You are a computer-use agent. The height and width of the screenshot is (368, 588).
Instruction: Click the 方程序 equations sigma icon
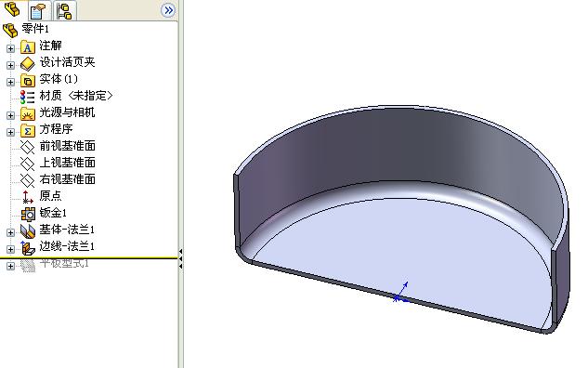coord(27,130)
